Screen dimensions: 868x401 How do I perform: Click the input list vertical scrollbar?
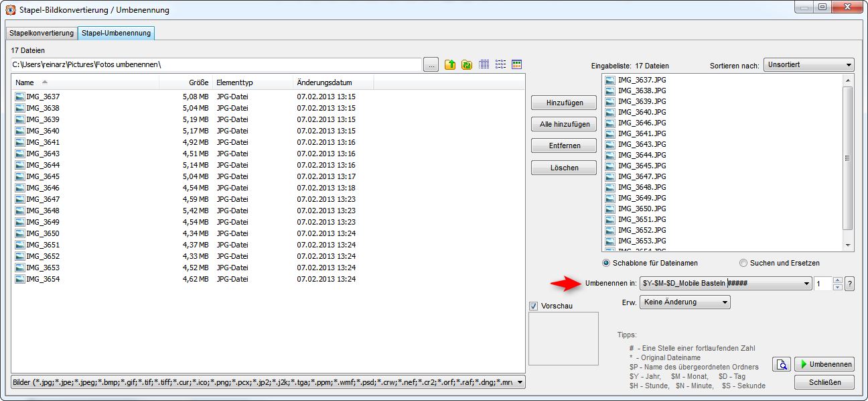(847, 158)
